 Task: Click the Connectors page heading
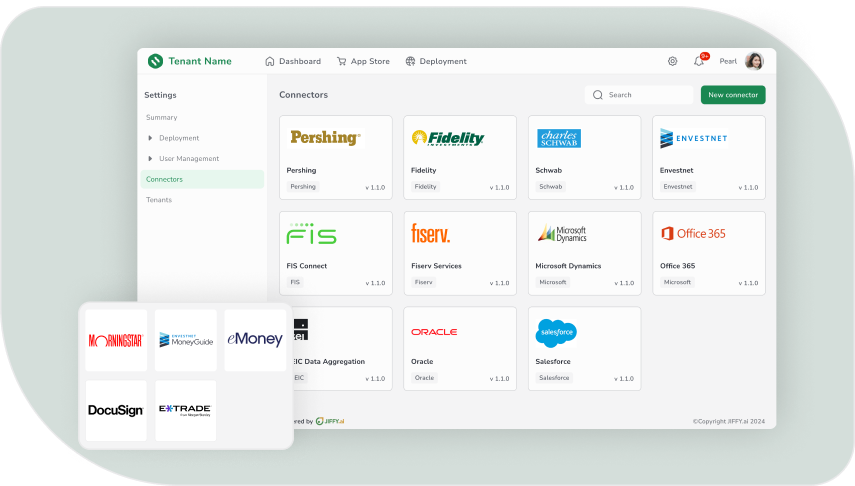[303, 95]
